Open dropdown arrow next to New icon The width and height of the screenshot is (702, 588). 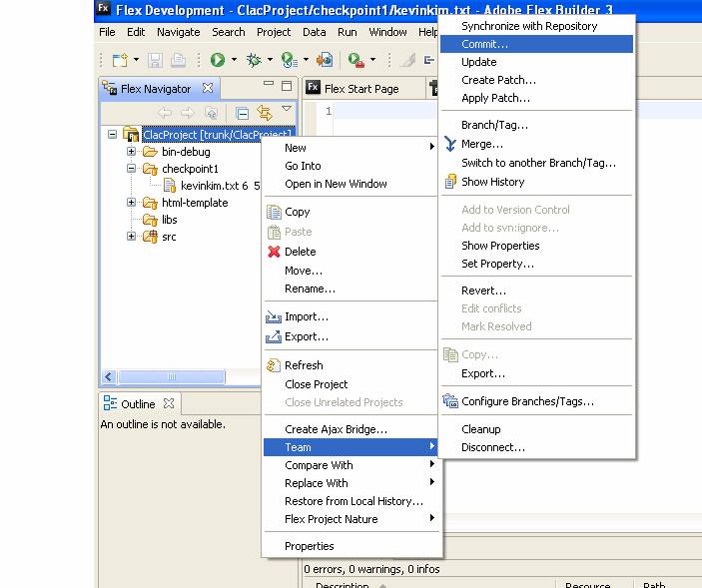(x=136, y=60)
